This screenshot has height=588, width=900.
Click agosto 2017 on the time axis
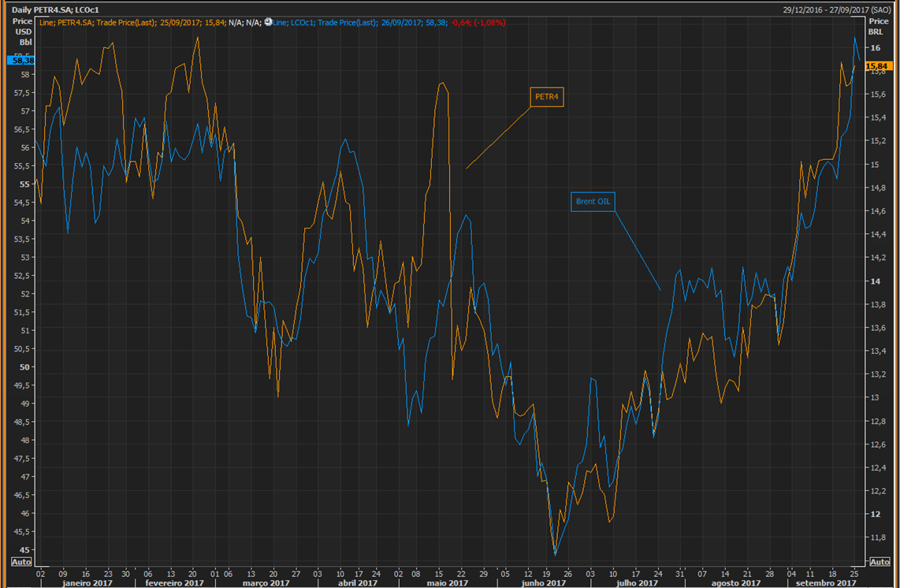(735, 582)
